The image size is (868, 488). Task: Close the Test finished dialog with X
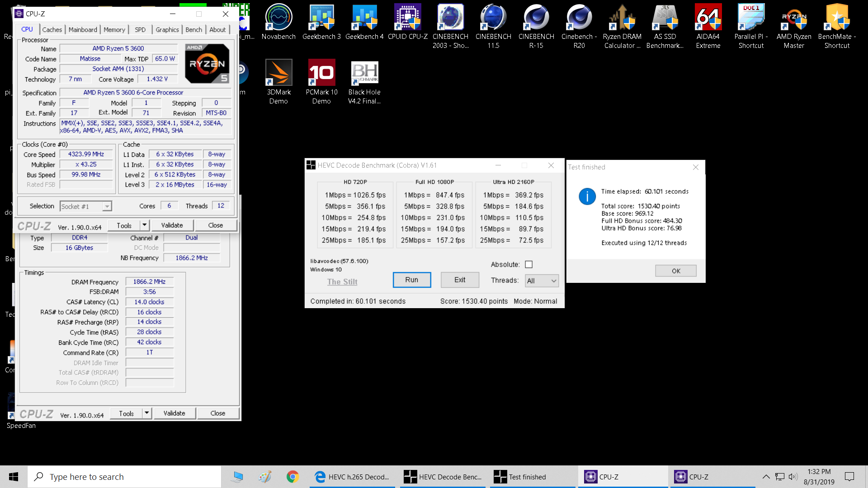[696, 167]
